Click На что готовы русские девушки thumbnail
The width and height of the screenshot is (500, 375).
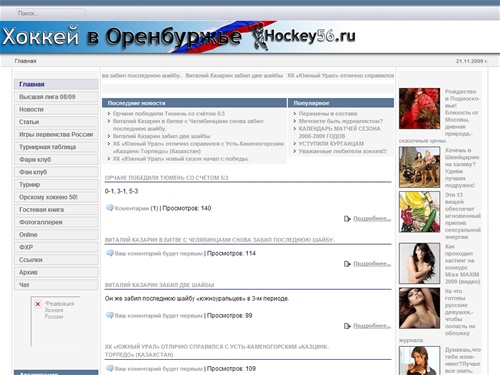419,308
